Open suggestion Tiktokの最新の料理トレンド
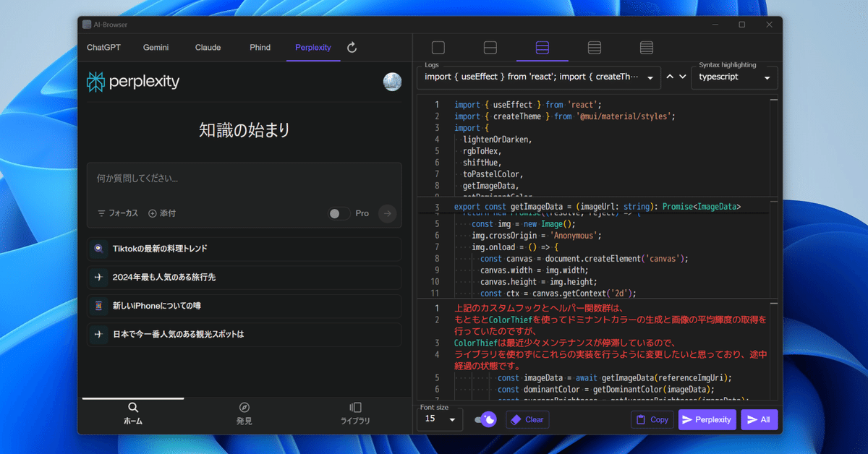This screenshot has width=868, height=454. (244, 249)
